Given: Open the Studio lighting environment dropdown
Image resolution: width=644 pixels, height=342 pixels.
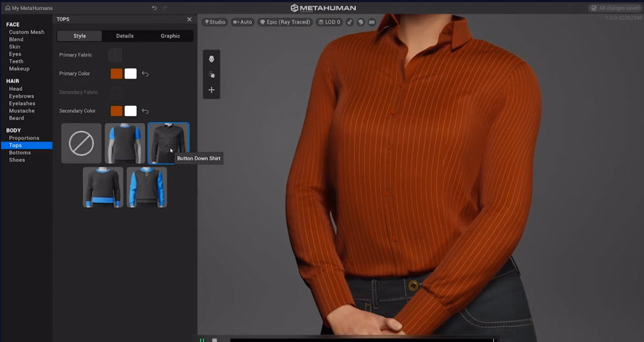Looking at the screenshot, I should coord(214,22).
